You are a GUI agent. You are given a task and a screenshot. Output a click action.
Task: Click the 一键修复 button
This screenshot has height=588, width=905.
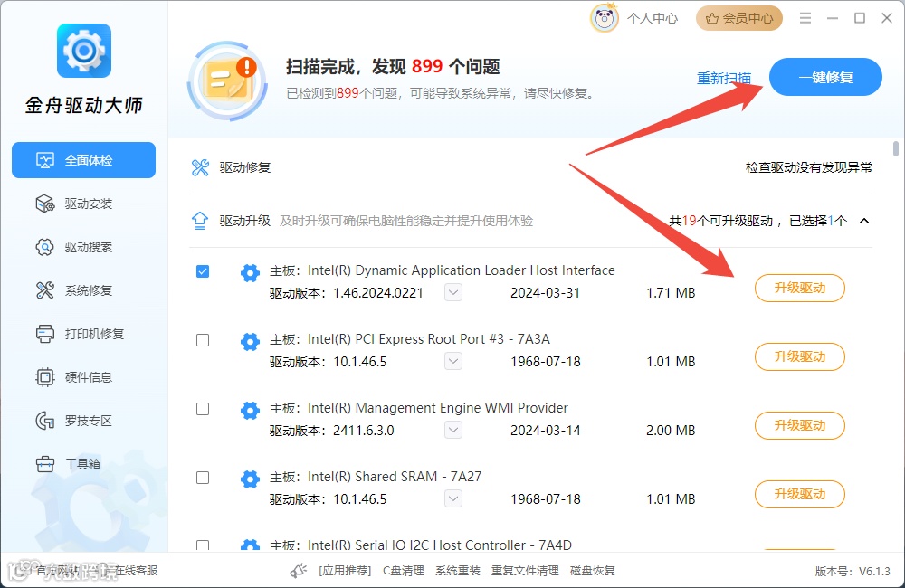coord(825,77)
